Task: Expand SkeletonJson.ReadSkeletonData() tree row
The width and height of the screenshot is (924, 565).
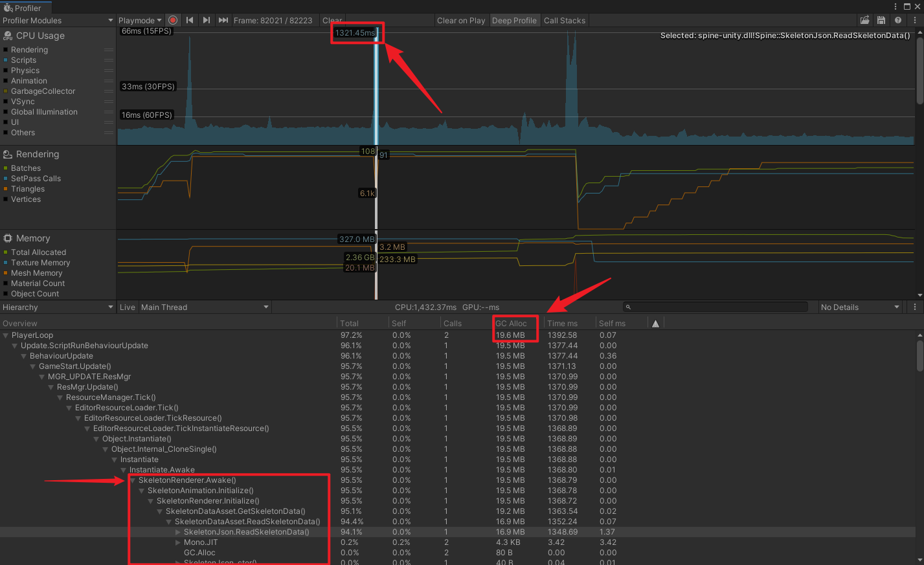Action: point(178,532)
